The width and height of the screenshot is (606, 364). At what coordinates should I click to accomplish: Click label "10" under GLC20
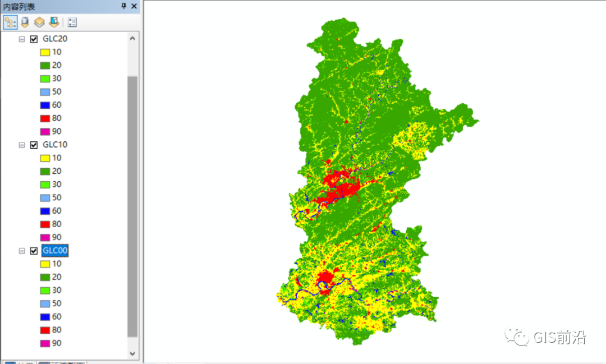click(x=57, y=52)
